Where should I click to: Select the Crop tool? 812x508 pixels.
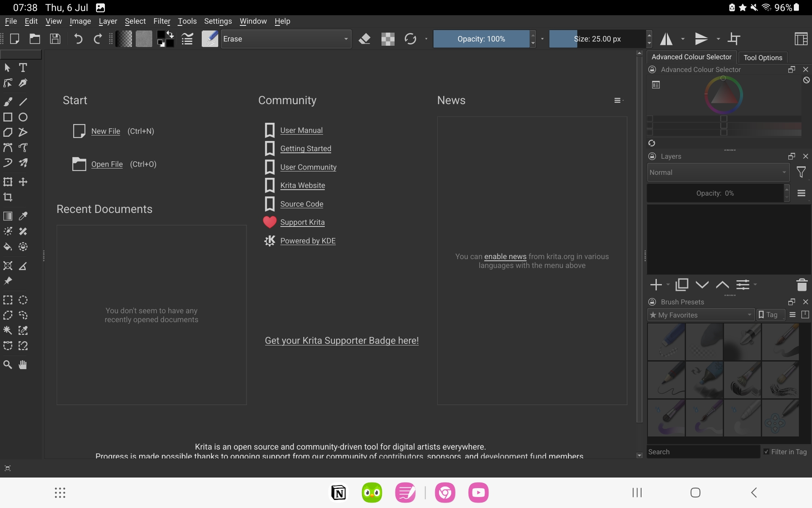(8, 197)
